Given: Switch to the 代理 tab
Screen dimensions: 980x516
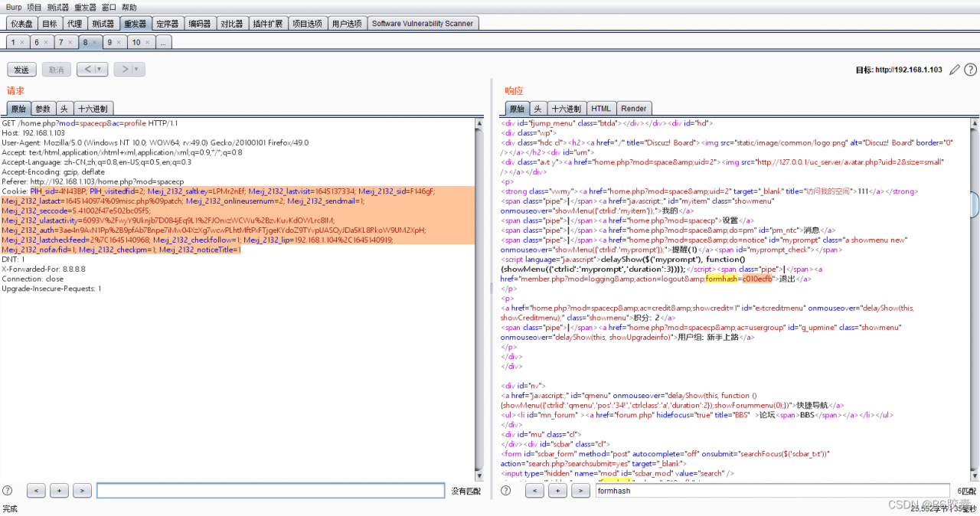Looking at the screenshot, I should 74,24.
